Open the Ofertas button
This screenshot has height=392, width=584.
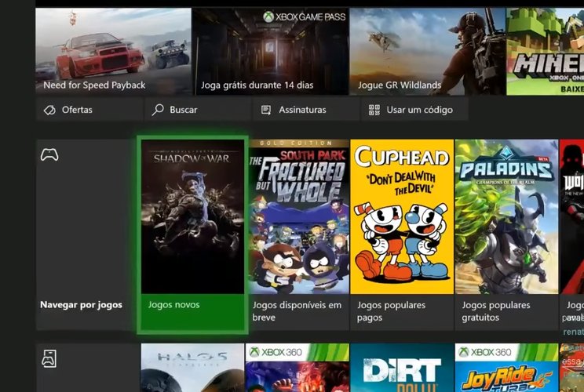pyautogui.click(x=89, y=110)
